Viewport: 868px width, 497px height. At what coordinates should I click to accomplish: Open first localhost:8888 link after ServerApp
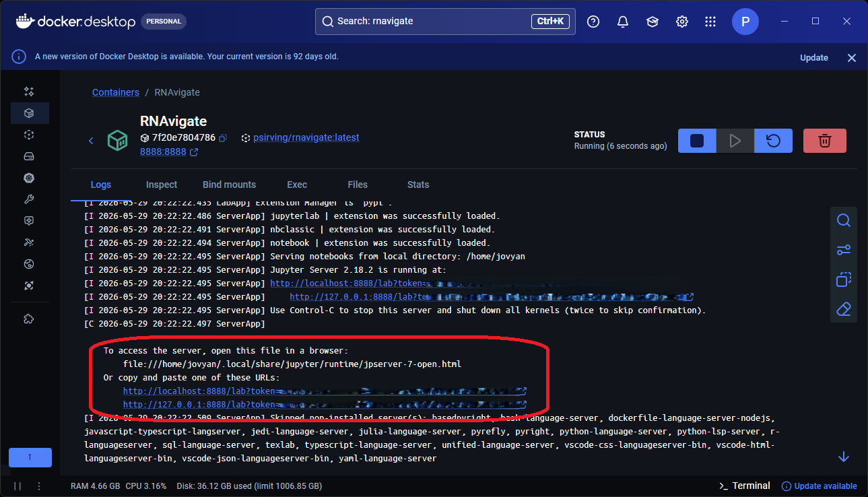coord(347,284)
